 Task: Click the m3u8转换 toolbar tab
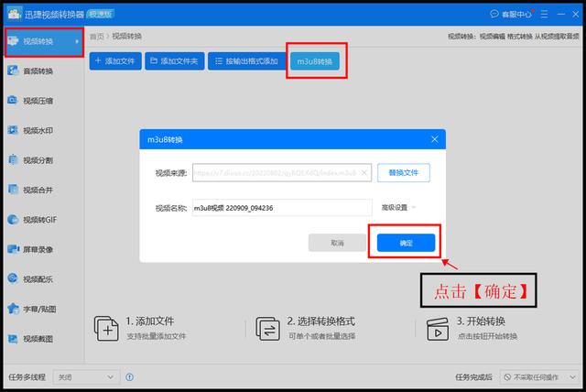point(315,61)
